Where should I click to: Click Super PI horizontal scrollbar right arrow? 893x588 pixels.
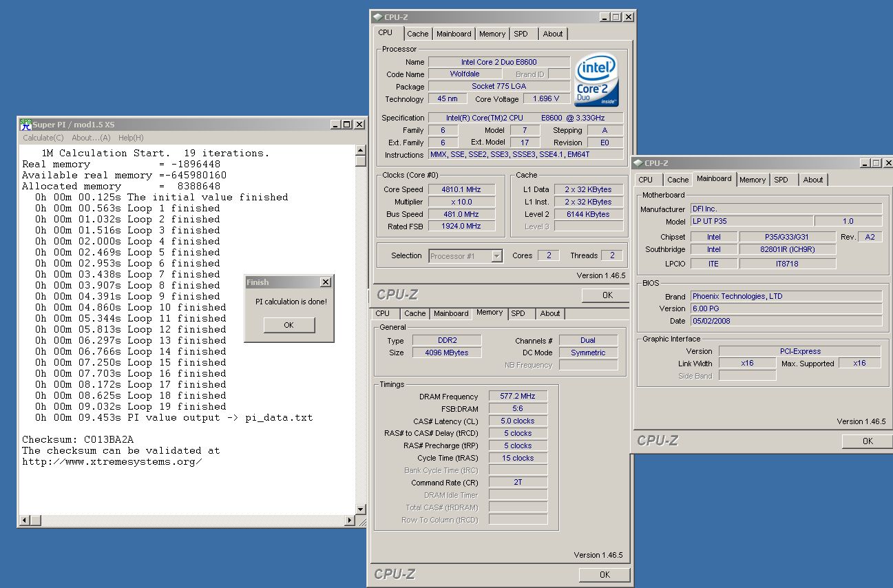pyautogui.click(x=350, y=520)
